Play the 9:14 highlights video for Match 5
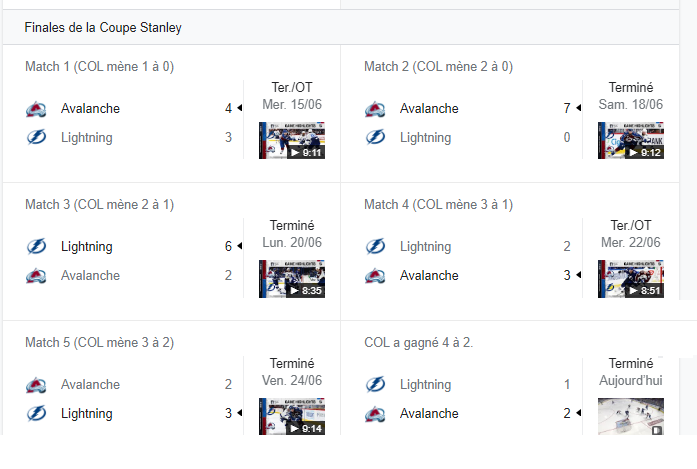The height and width of the screenshot is (469, 697). (292, 417)
